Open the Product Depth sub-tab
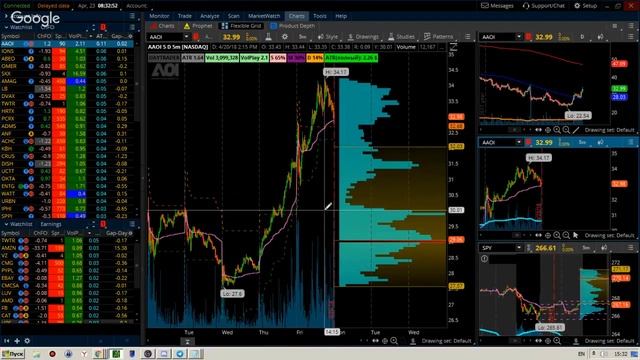This screenshot has width=640, height=360. (292, 26)
